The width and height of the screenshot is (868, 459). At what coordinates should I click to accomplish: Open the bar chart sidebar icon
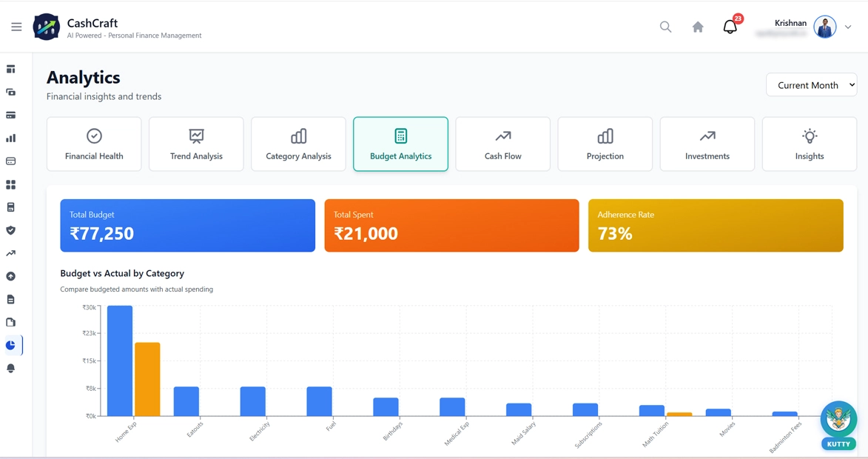click(10, 138)
